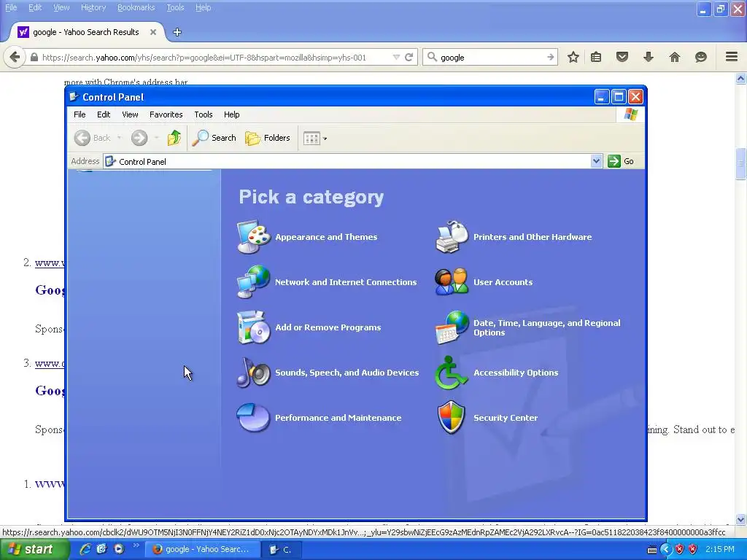747x560 pixels.
Task: Expand hidden system tray icons arrow
Action: point(665,550)
